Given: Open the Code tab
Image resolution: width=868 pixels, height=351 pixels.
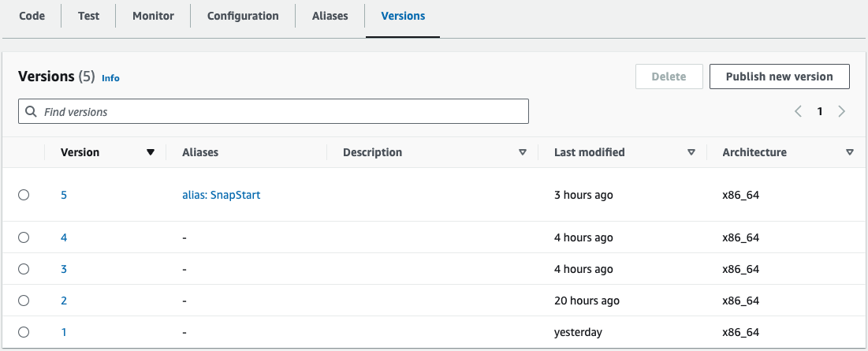Looking at the screenshot, I should pyautogui.click(x=32, y=16).
